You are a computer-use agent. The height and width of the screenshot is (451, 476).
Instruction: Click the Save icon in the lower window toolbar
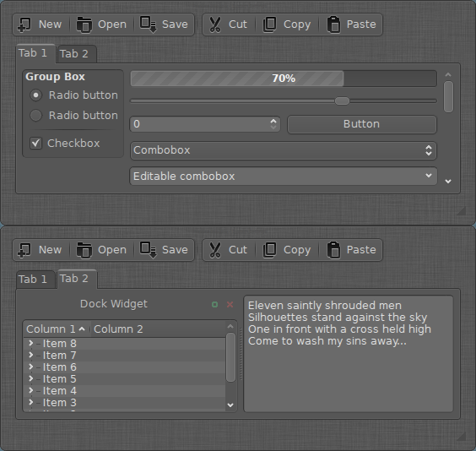(149, 250)
